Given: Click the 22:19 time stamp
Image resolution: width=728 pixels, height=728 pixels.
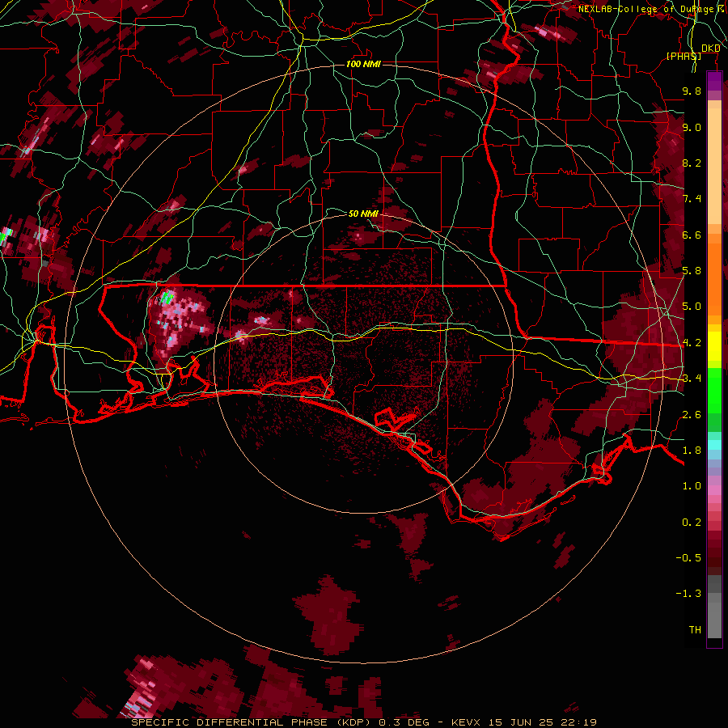Looking at the screenshot, I should 578,722.
